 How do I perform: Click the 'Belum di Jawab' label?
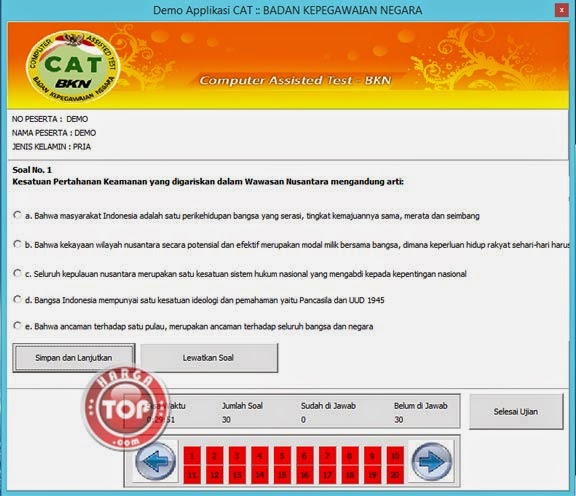point(421,406)
